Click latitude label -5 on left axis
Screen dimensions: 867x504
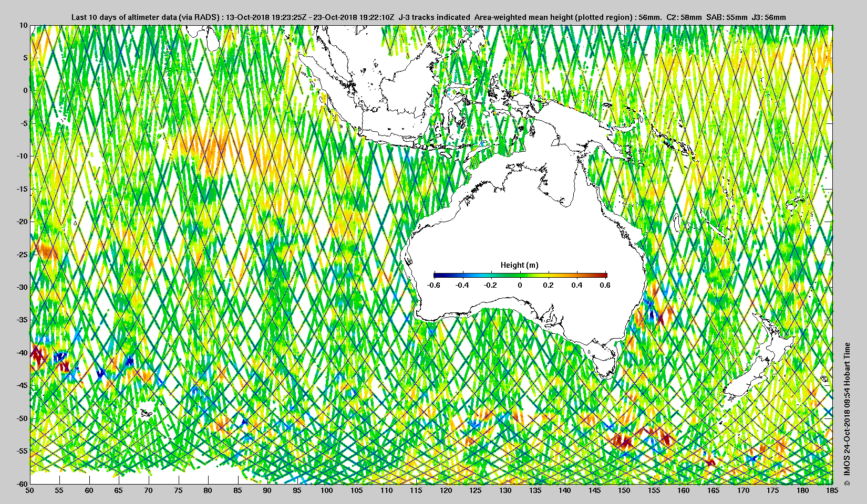[24, 123]
